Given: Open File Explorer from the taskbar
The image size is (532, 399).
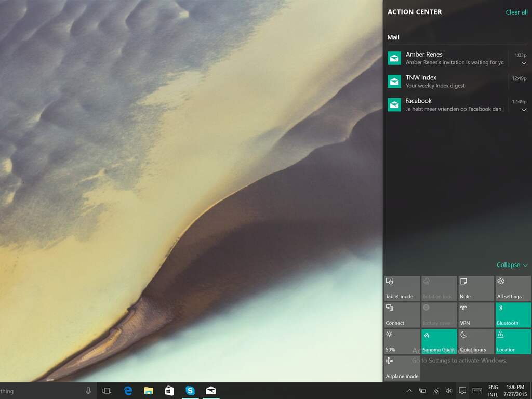Looking at the screenshot, I should click(x=149, y=391).
